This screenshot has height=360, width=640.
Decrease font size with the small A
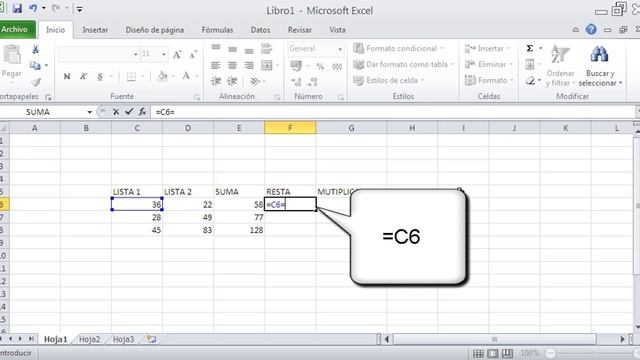[x=193, y=55]
